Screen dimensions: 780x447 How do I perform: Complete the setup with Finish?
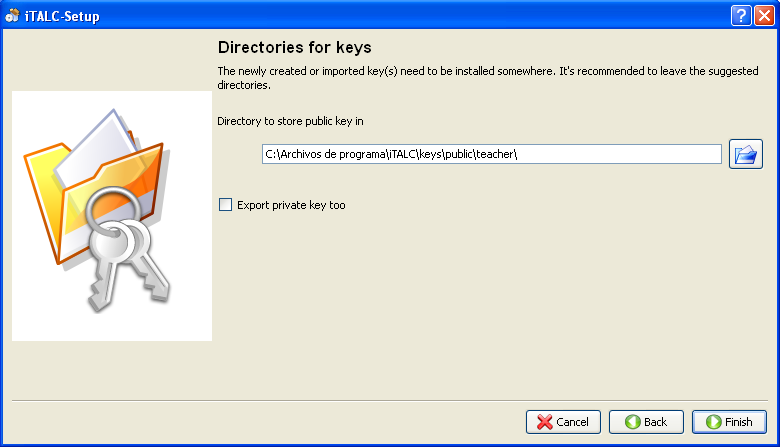pyautogui.click(x=729, y=422)
